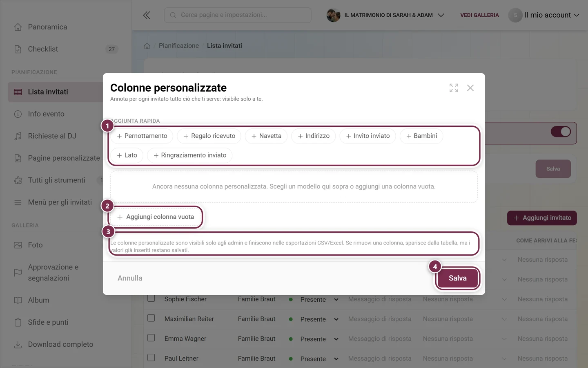588x368 pixels.
Task: Add the Navetta quick column
Action: [266, 136]
